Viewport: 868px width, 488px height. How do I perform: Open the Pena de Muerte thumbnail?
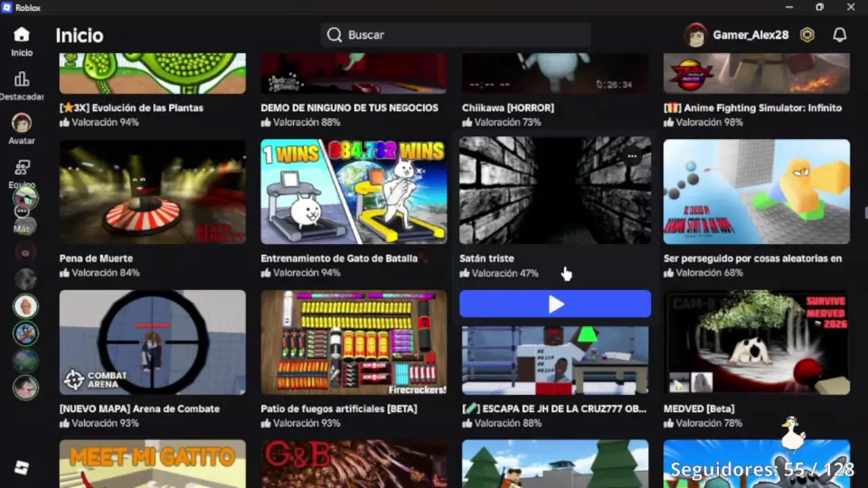click(x=153, y=192)
